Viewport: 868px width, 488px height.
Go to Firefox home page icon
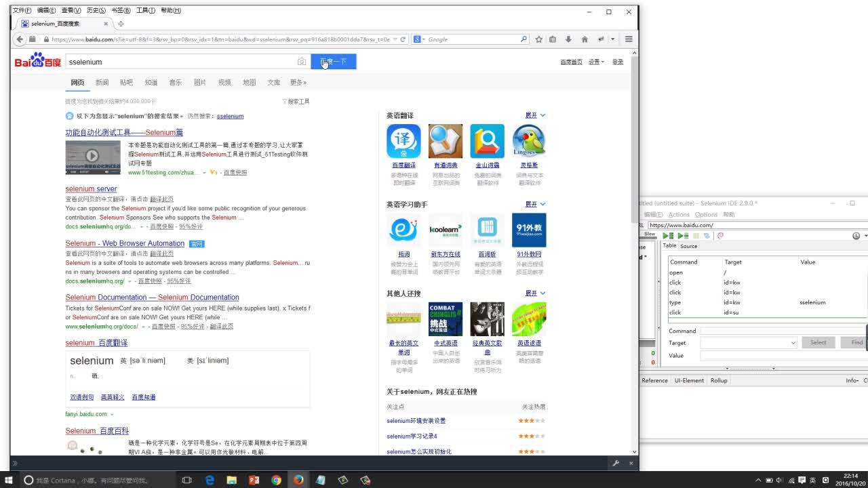pyautogui.click(x=585, y=39)
